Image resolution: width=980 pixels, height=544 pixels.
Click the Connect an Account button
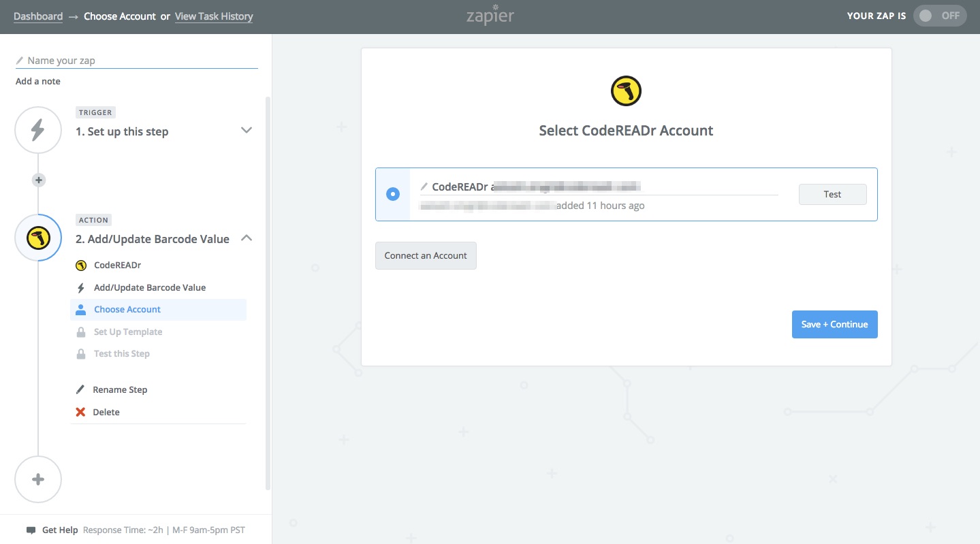pyautogui.click(x=426, y=255)
